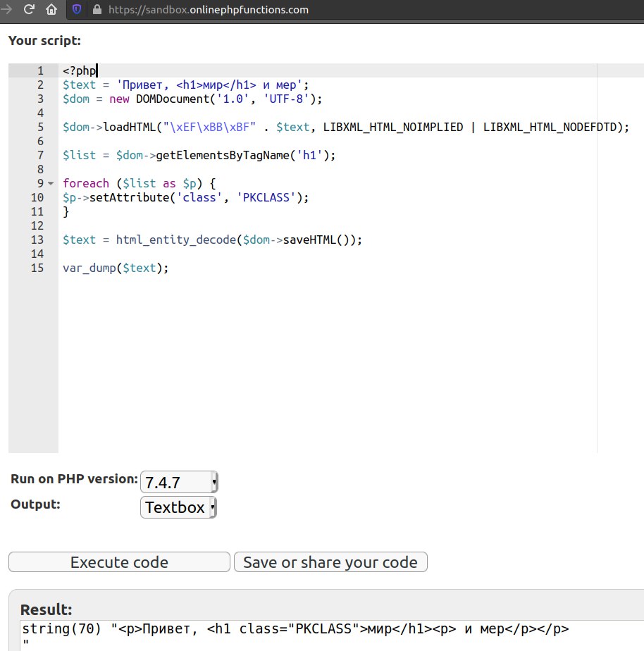Click the line number 13 in gutter
Viewport: 644px width, 651px height.
point(37,240)
